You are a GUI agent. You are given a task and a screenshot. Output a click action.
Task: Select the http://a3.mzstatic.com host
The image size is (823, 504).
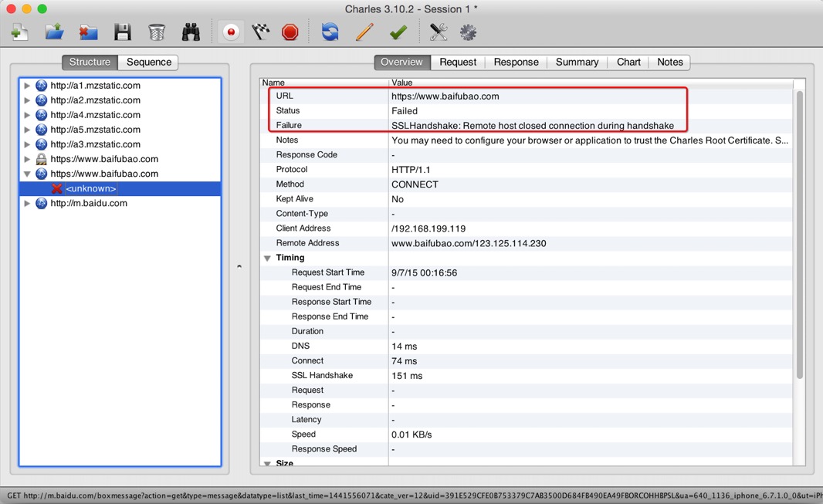(96, 144)
